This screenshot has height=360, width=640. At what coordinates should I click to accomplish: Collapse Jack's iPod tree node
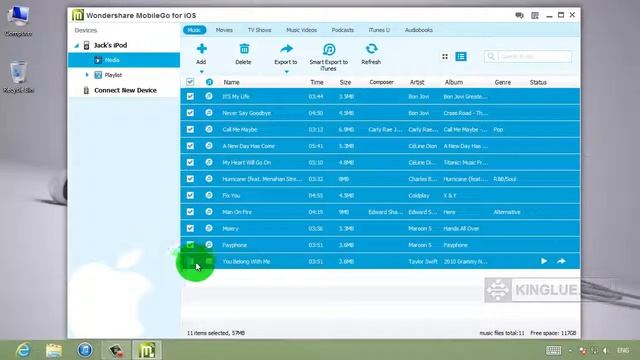point(76,45)
